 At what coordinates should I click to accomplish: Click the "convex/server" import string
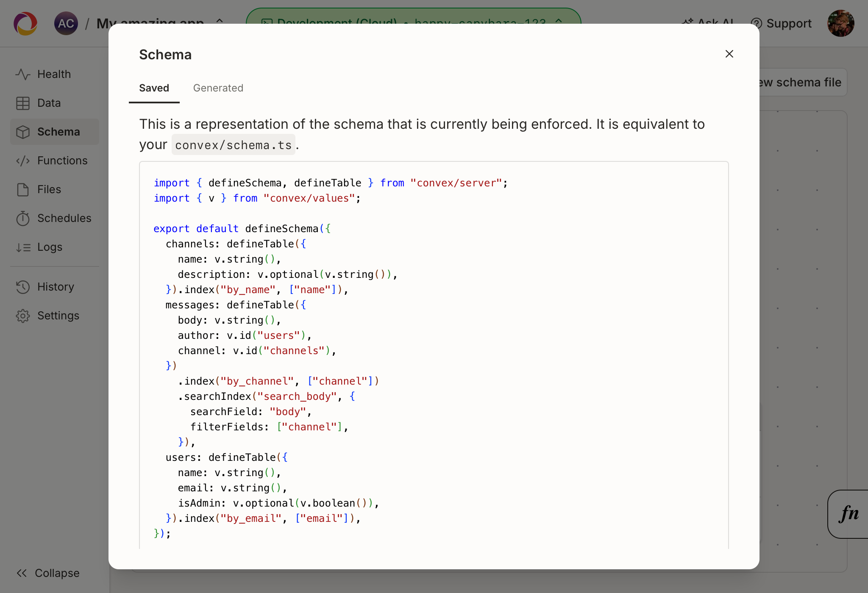[x=456, y=183]
